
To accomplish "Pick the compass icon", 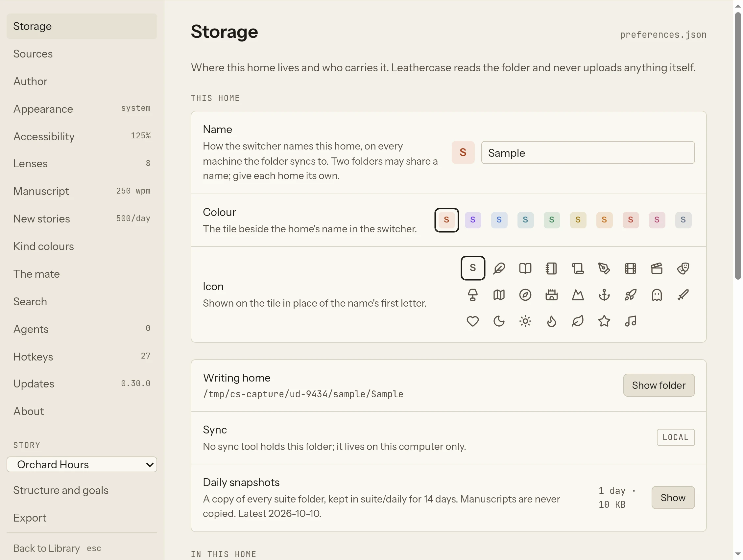I will 525,294.
